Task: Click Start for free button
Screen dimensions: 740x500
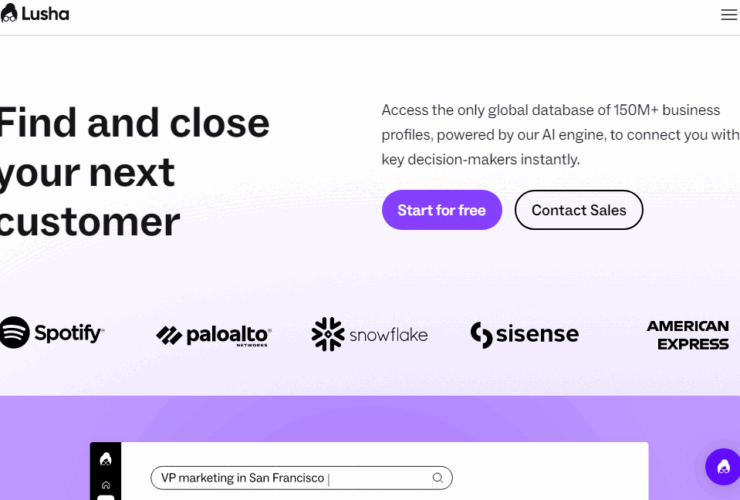Action: 442,210
